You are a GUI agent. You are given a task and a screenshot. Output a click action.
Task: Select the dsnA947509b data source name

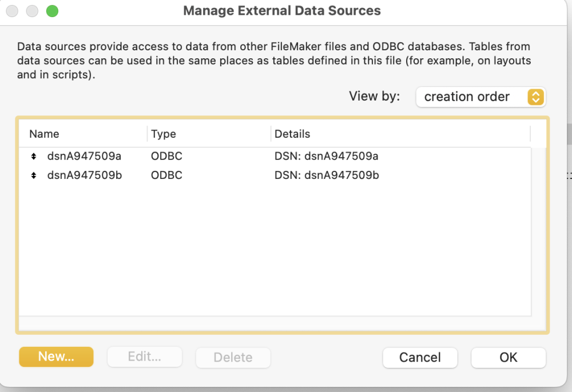pos(84,175)
